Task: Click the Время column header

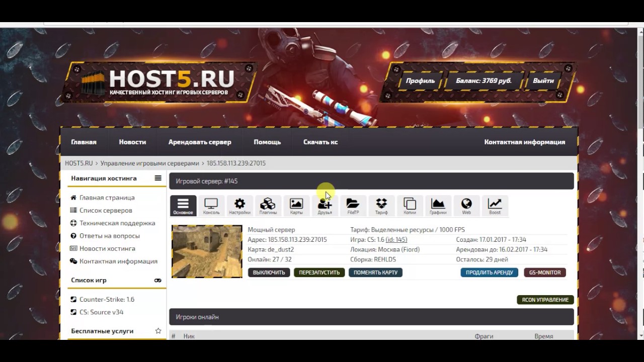Action: coord(544,336)
